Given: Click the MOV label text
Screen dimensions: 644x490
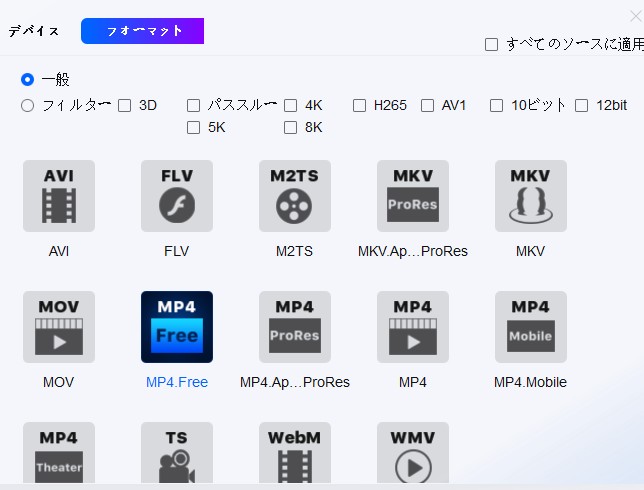Looking at the screenshot, I should (x=59, y=382).
